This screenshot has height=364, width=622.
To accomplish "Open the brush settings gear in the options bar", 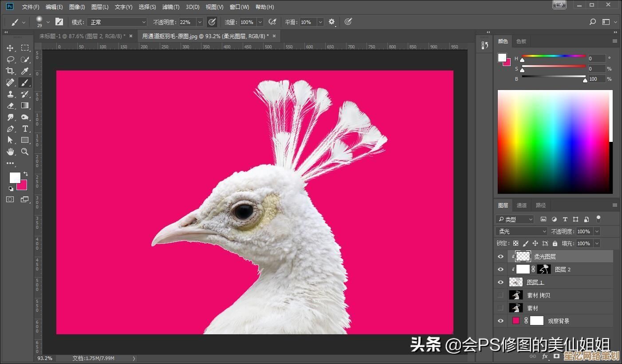I will pos(332,22).
